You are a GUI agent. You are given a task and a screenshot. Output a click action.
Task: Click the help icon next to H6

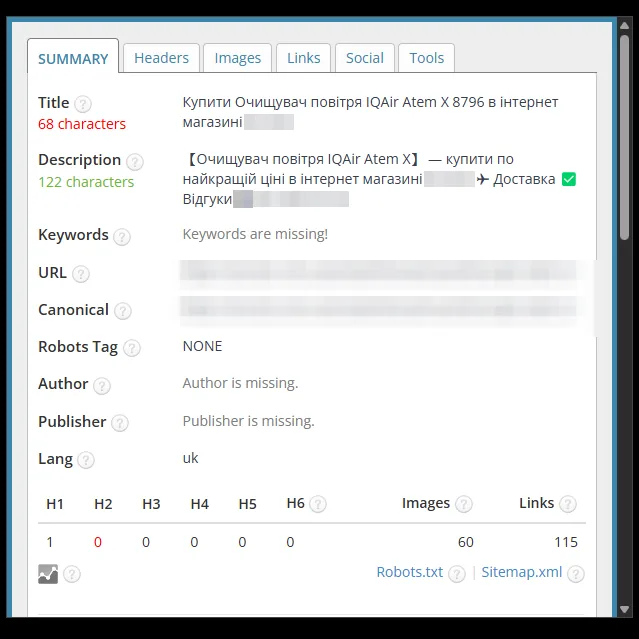(x=318, y=504)
